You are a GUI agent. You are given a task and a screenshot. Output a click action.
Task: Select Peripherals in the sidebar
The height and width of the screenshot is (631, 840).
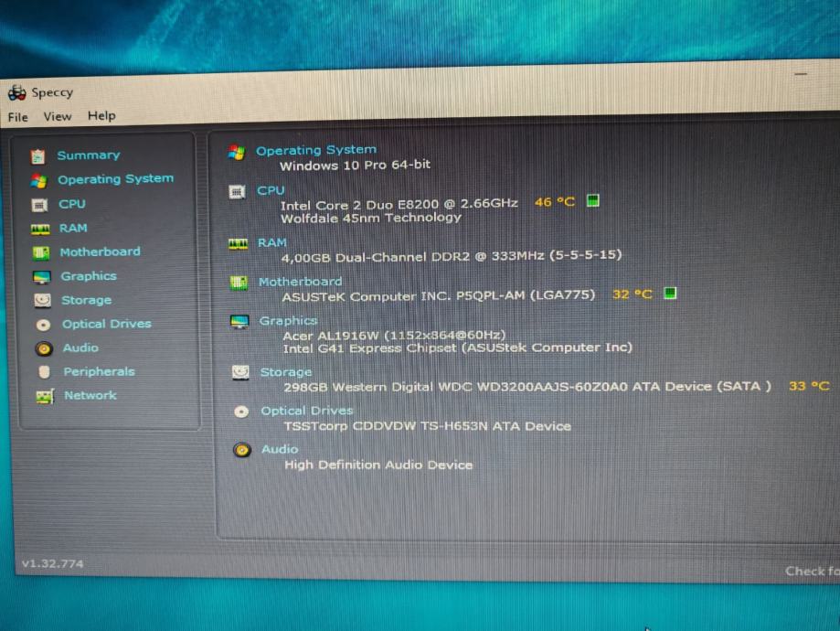99,371
